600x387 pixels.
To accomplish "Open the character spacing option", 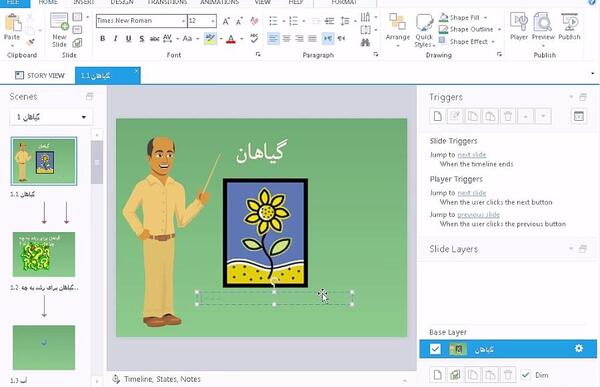I will click(x=167, y=39).
